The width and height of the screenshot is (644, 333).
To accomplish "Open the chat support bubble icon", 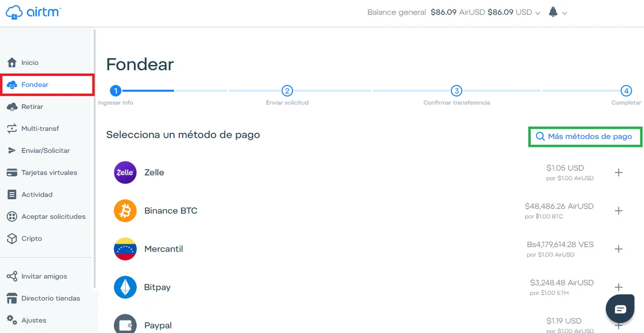I will point(620,309).
